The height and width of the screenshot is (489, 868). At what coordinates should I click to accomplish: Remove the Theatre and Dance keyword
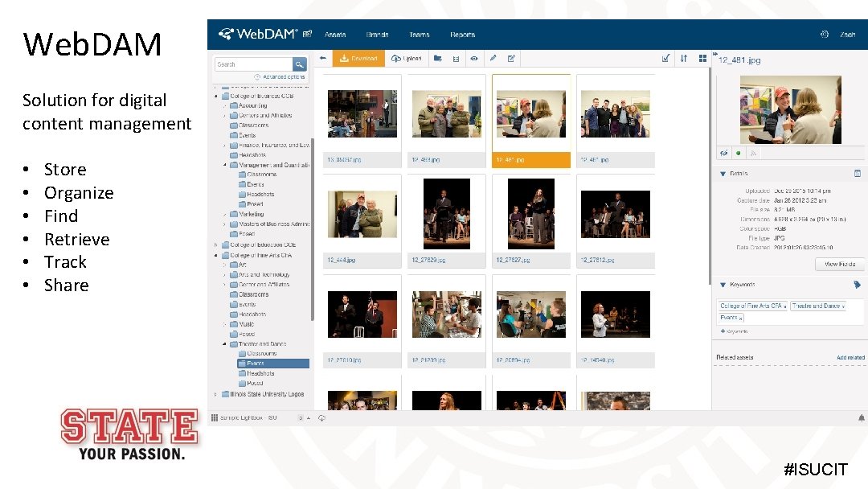[842, 306]
